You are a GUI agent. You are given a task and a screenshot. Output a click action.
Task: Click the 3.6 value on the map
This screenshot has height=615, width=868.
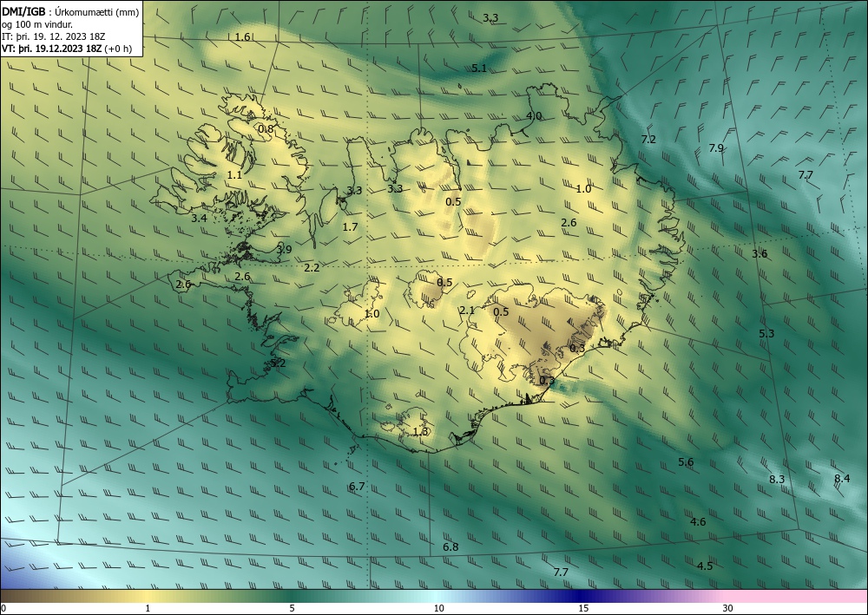(x=759, y=254)
